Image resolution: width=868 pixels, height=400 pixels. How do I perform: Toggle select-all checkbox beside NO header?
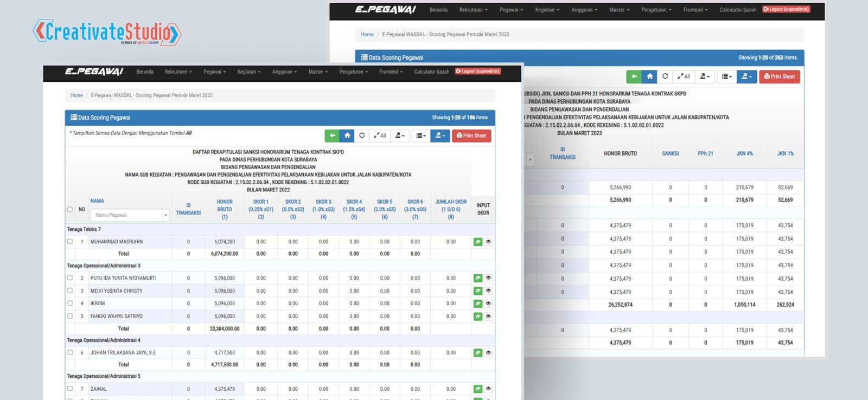(x=70, y=209)
